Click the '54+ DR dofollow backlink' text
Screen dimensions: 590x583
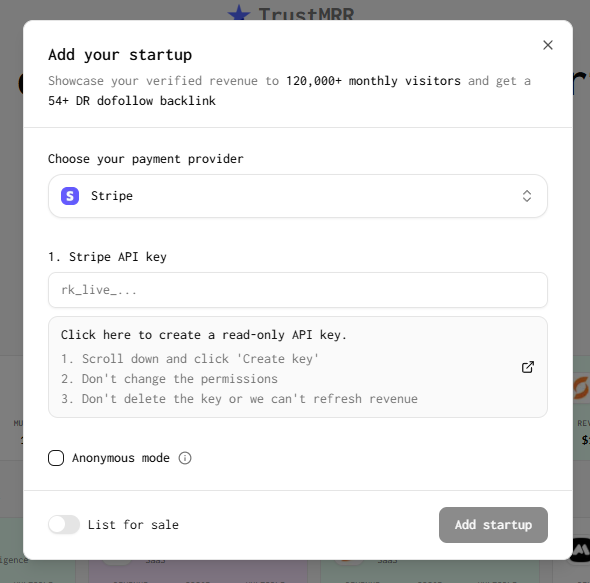tap(132, 101)
